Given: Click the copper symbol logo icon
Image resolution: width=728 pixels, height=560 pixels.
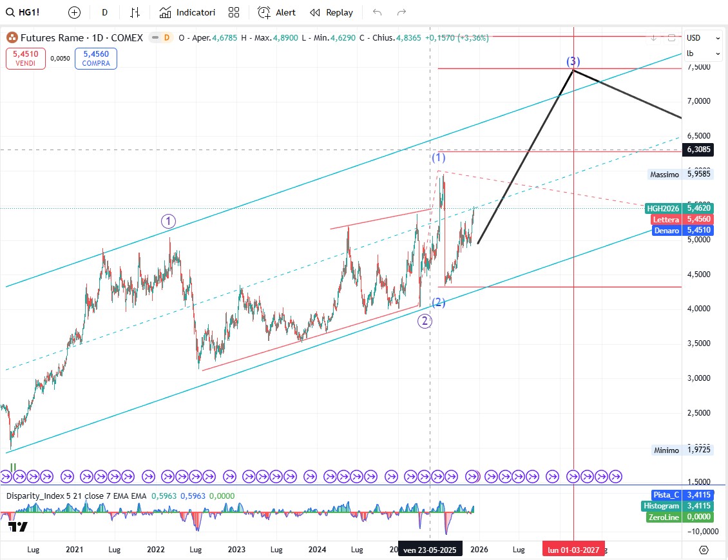Looking at the screenshot, I should point(12,37).
